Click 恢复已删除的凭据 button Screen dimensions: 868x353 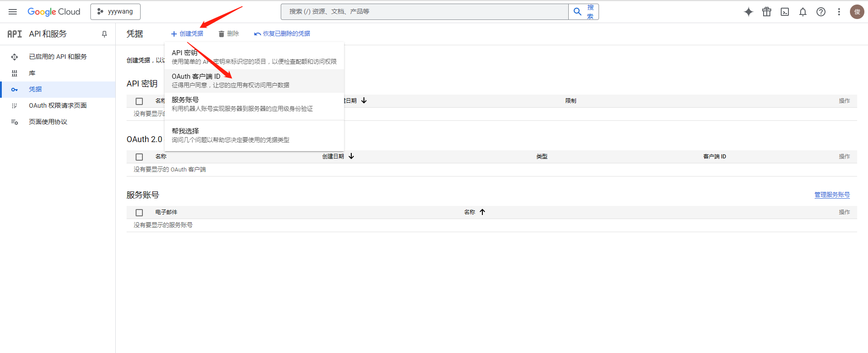coord(282,33)
